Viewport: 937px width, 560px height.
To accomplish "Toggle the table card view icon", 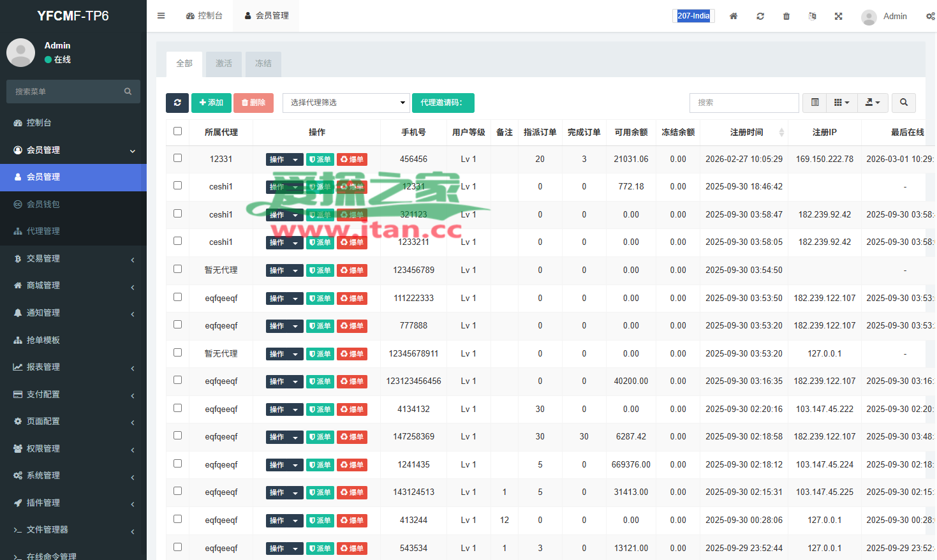I will pyautogui.click(x=815, y=103).
